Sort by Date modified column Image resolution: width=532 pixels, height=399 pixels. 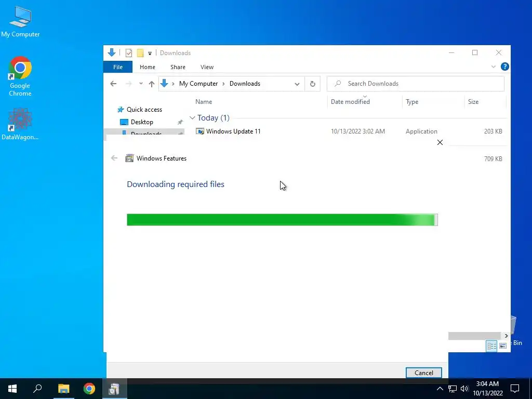click(350, 101)
